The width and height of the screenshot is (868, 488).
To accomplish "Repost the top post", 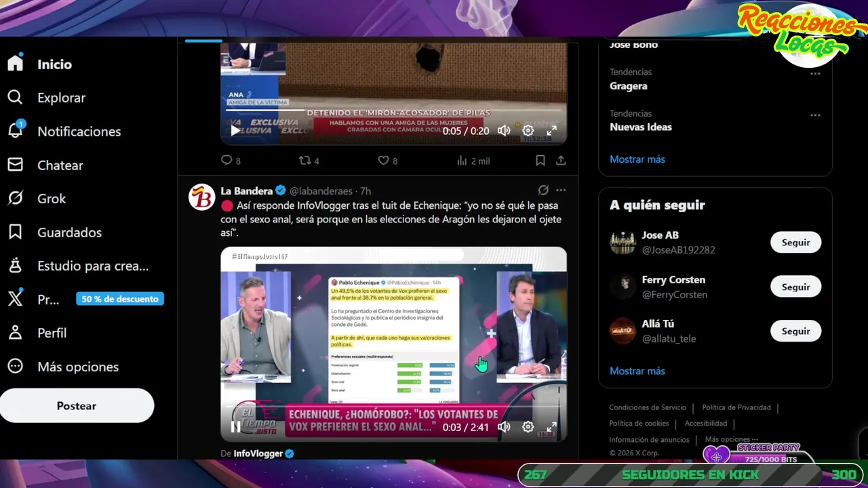I will (309, 161).
